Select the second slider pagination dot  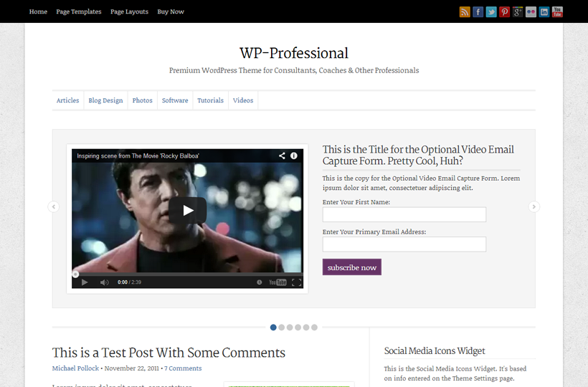click(282, 328)
